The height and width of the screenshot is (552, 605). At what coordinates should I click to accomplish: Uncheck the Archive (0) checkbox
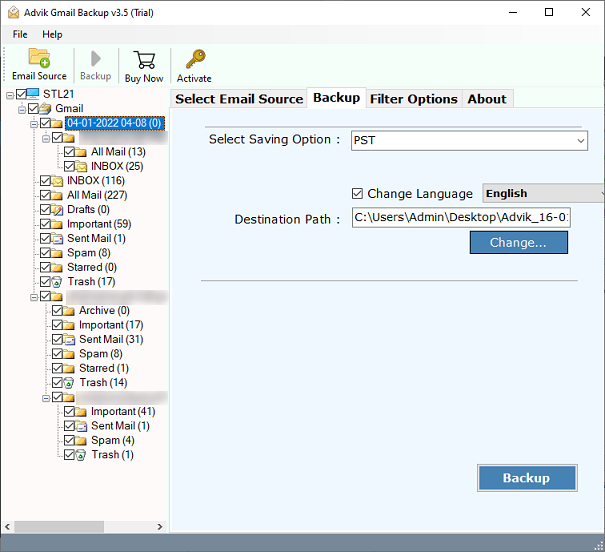pyautogui.click(x=57, y=311)
